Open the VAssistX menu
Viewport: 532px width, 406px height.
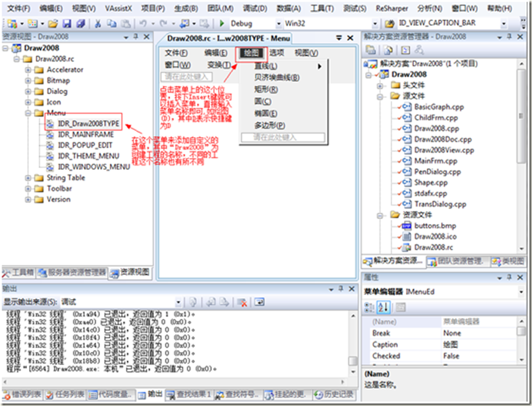coord(118,9)
